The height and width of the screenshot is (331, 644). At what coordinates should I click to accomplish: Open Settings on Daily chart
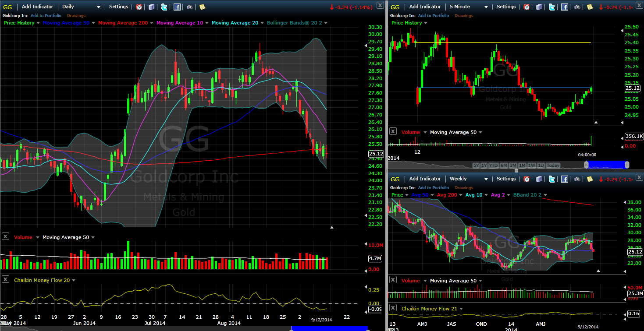pos(118,7)
